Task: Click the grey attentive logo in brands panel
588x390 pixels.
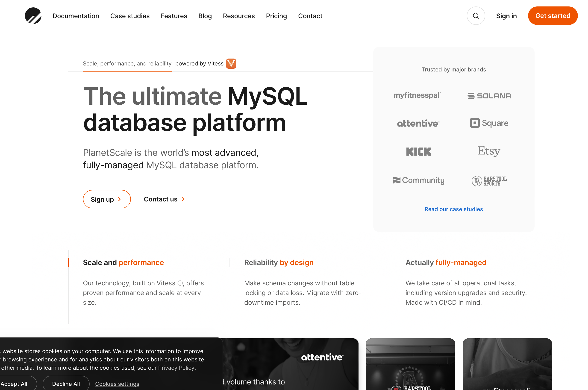Action: click(418, 123)
